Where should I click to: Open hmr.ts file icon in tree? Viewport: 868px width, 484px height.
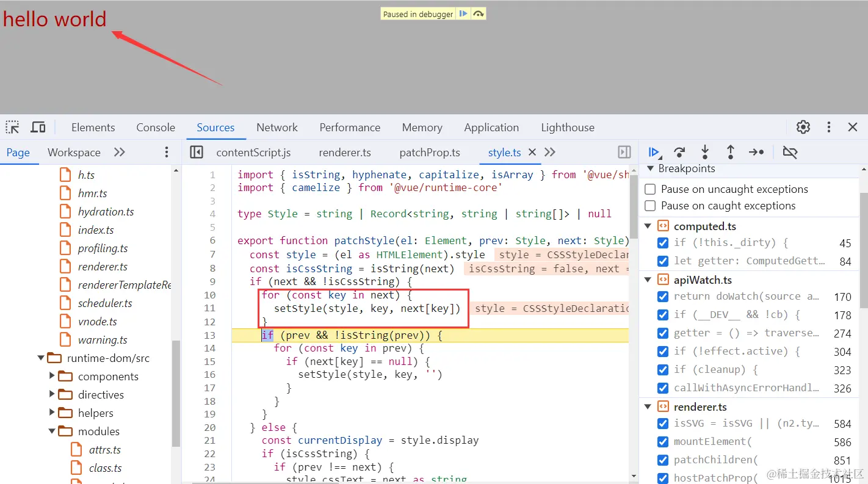pyautogui.click(x=65, y=193)
